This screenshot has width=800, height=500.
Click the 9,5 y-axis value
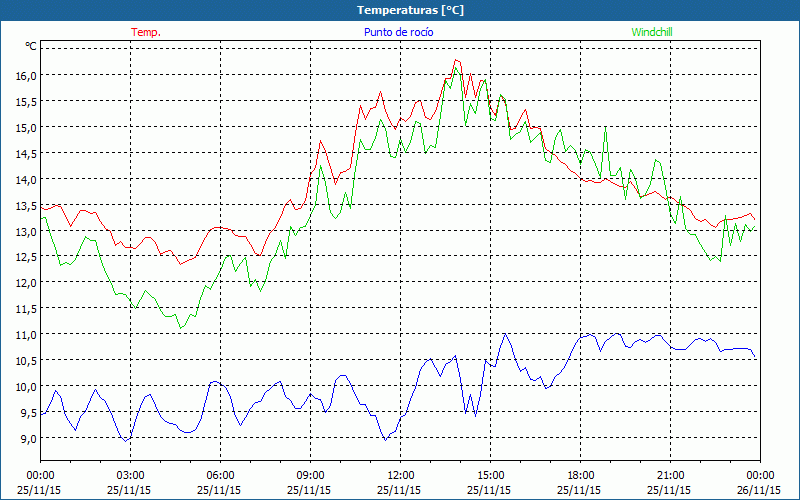(27, 413)
